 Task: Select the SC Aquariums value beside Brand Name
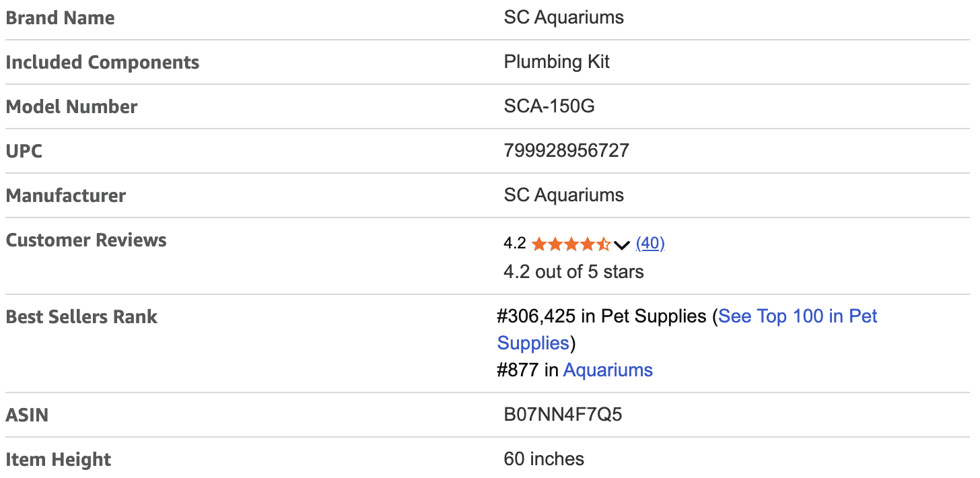[x=563, y=18]
